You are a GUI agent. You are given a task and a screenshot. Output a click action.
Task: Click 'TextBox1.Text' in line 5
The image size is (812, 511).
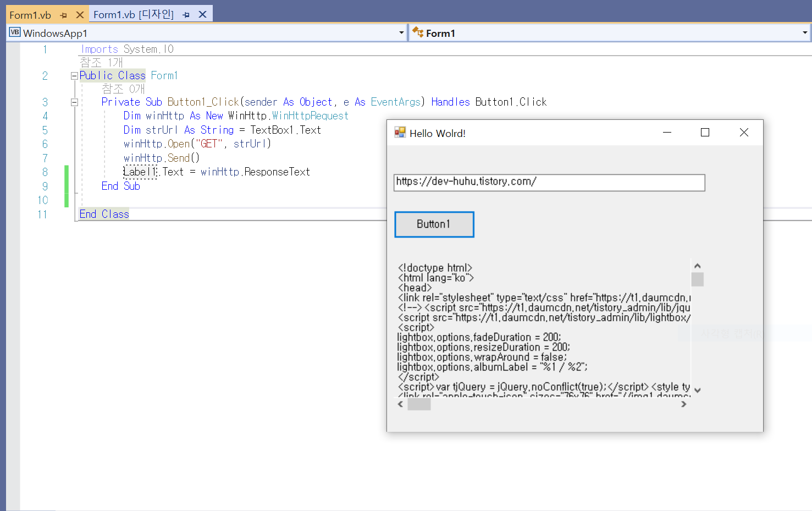[x=285, y=130]
